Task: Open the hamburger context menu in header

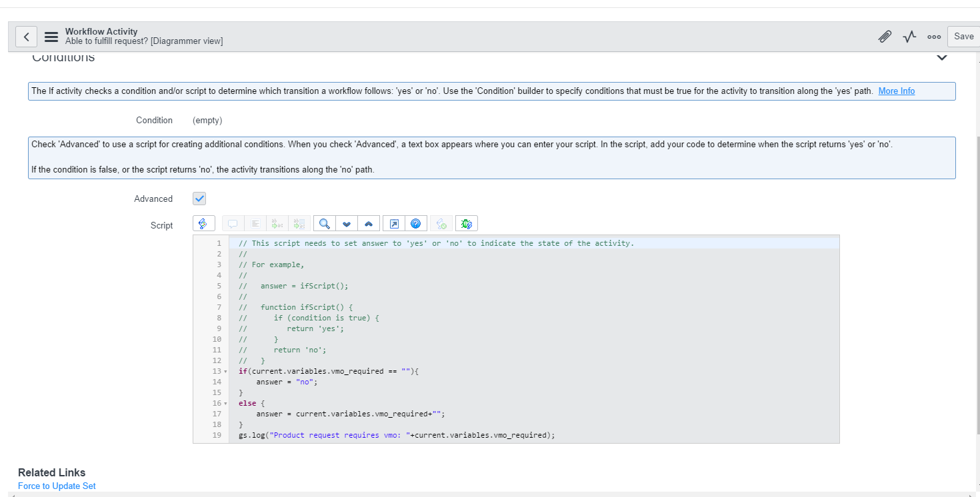Action: coord(51,37)
